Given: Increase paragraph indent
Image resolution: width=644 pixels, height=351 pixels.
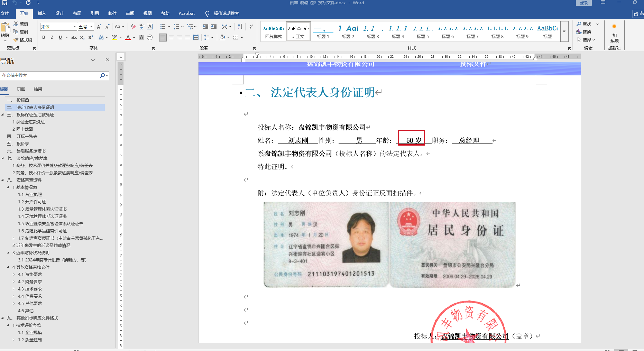Looking at the screenshot, I should pyautogui.click(x=214, y=27).
